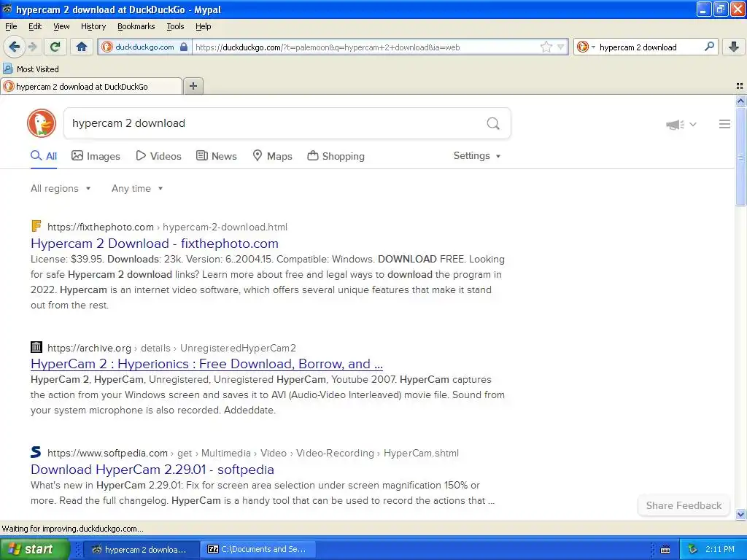747x560 pixels.
Task: Open the Most Visited bookmarks folder
Action: 31,69
